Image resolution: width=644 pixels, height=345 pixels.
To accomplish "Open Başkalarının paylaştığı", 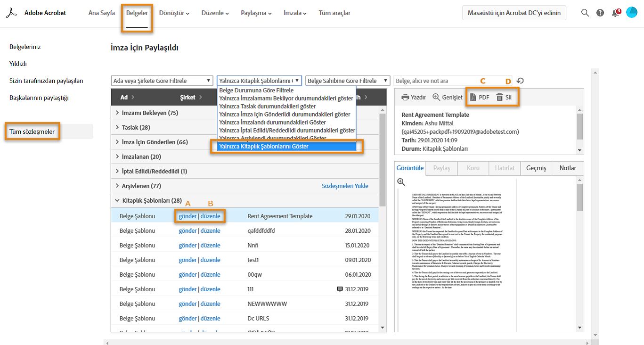I will click(x=39, y=98).
